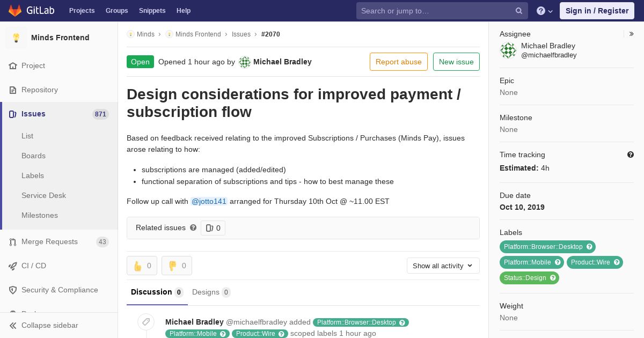
Task: Open Security & Compliance in the sidebar
Action: coord(59,290)
